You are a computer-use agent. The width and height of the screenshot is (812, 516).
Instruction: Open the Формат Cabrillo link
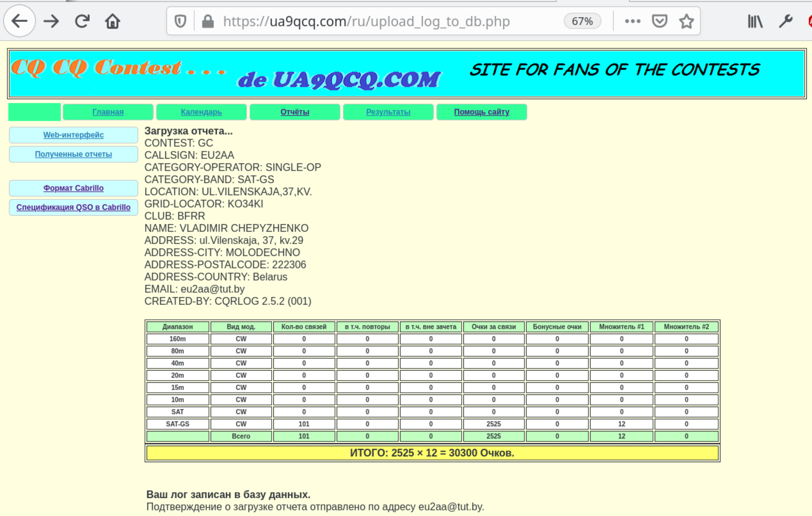pyautogui.click(x=73, y=188)
